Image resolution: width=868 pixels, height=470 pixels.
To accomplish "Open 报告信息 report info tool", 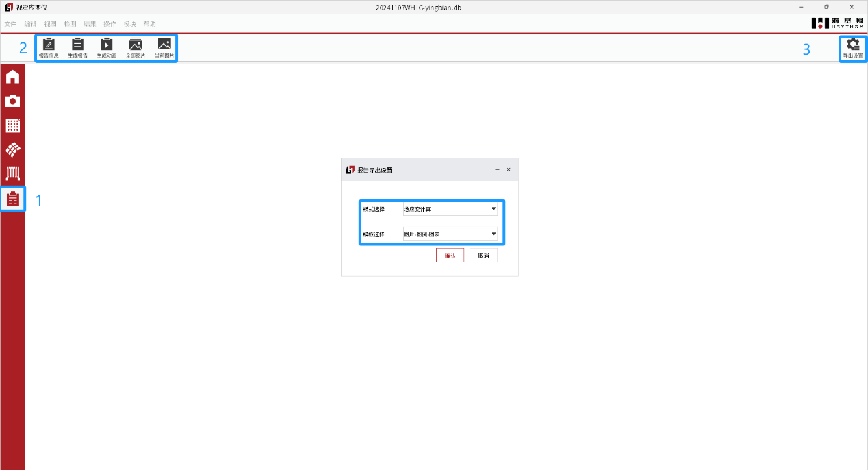I will 49,48.
